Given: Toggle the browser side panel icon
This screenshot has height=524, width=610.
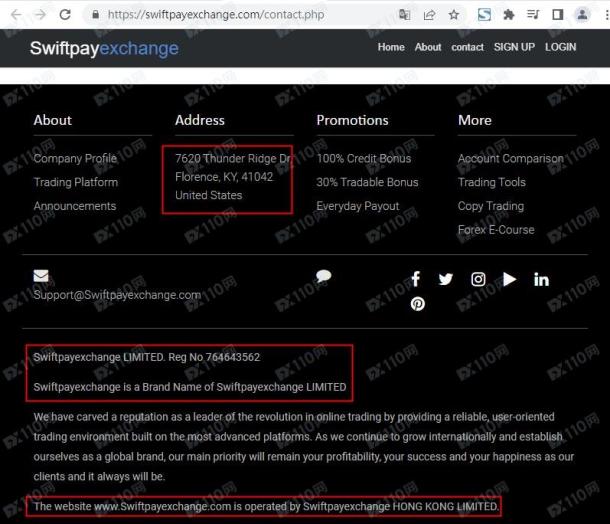Looking at the screenshot, I should [x=557, y=15].
